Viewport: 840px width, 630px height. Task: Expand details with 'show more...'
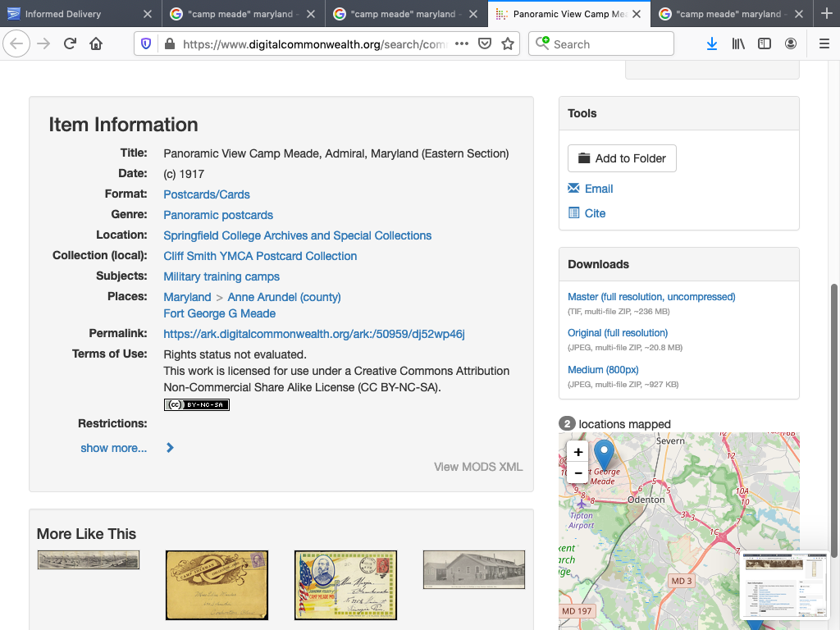(114, 448)
